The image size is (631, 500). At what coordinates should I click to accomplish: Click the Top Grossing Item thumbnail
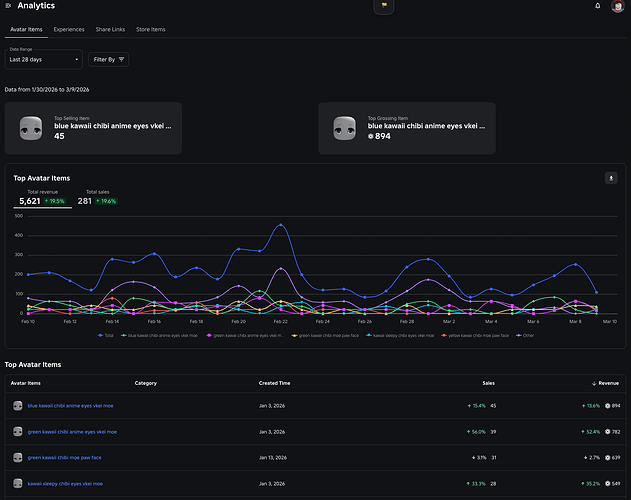click(x=344, y=128)
